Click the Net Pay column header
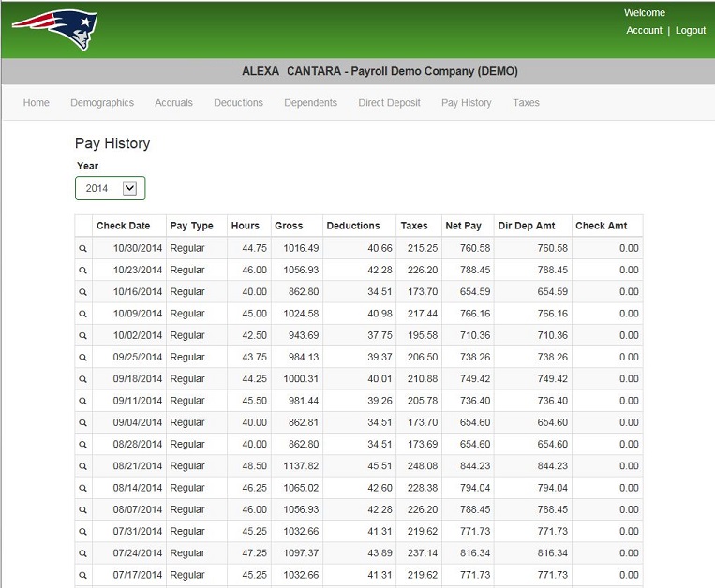Viewport: 715px width, 588px height. [463, 226]
